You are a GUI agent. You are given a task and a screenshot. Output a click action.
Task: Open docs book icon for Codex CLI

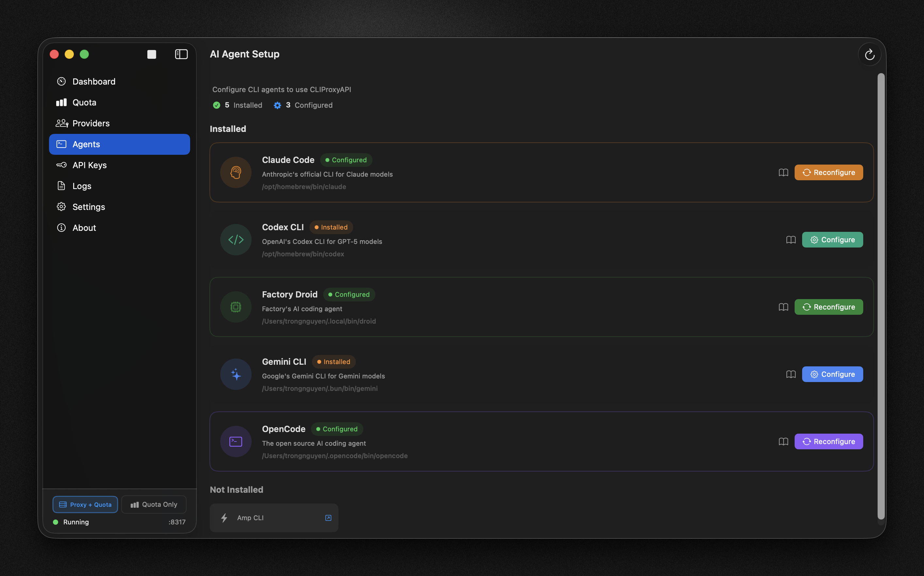(791, 240)
